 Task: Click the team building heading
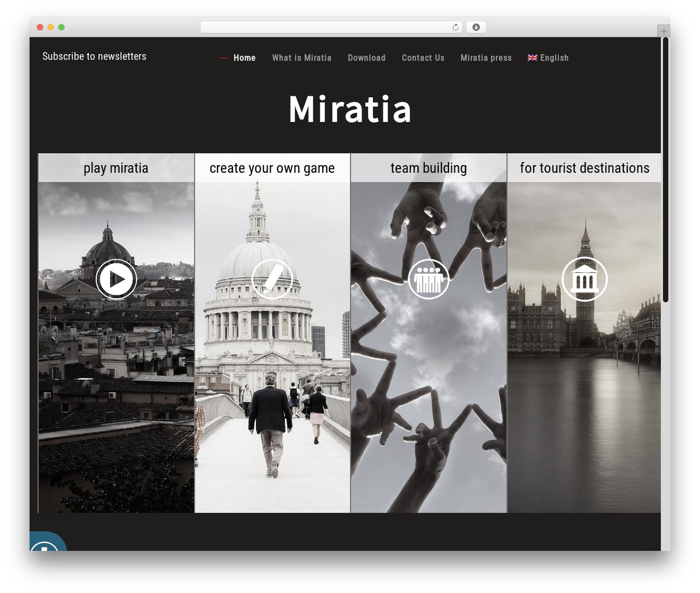point(429,168)
